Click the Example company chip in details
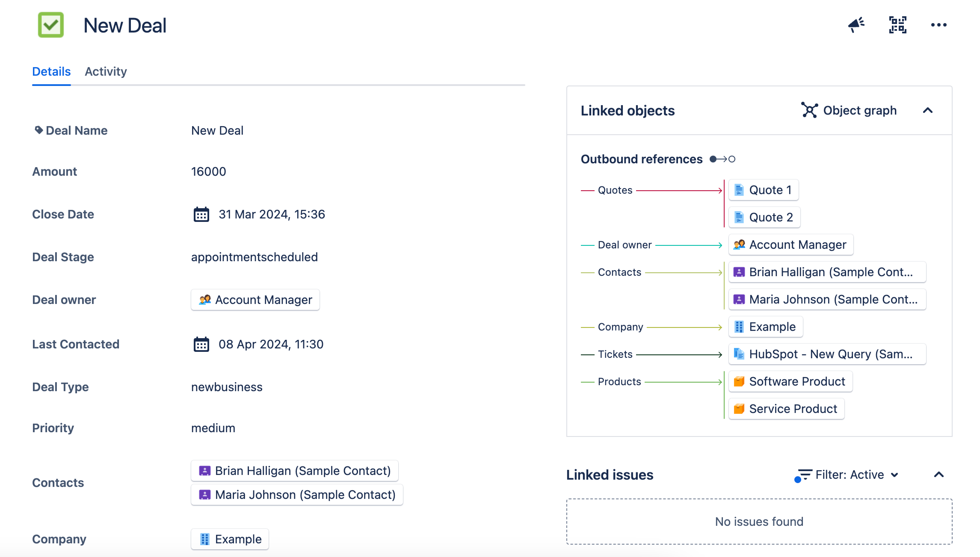 [230, 539]
